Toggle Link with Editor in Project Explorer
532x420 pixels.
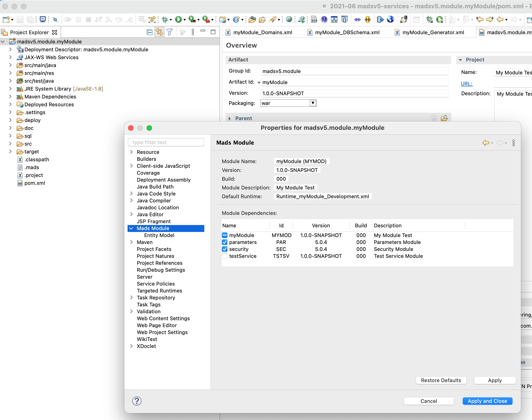click(159, 32)
